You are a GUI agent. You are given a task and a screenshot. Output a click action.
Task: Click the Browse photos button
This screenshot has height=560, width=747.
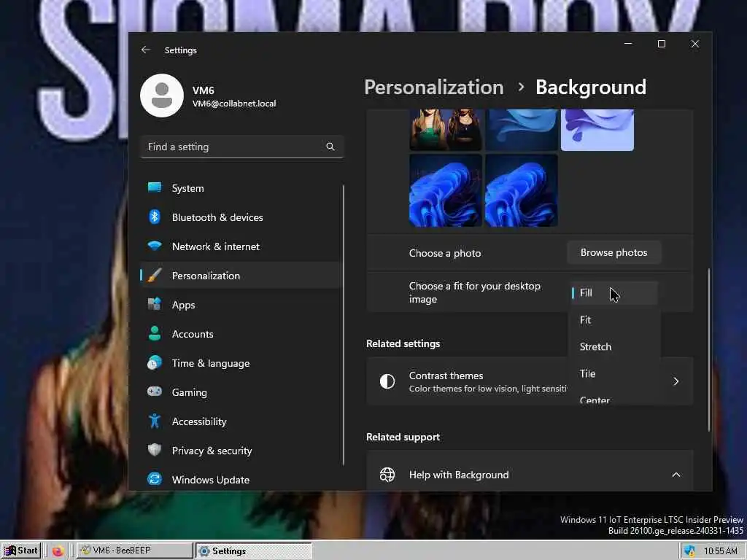click(x=614, y=252)
